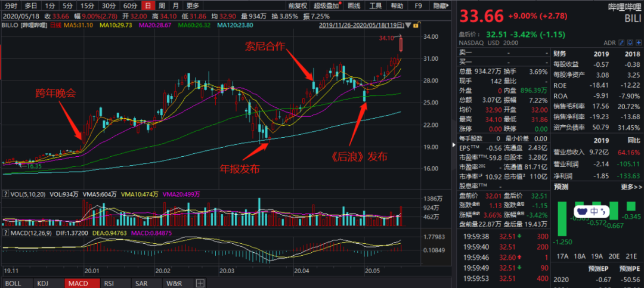This screenshot has width=644, height=288.
Task: Click the 盘后价 value 32.51
Action: point(497,35)
